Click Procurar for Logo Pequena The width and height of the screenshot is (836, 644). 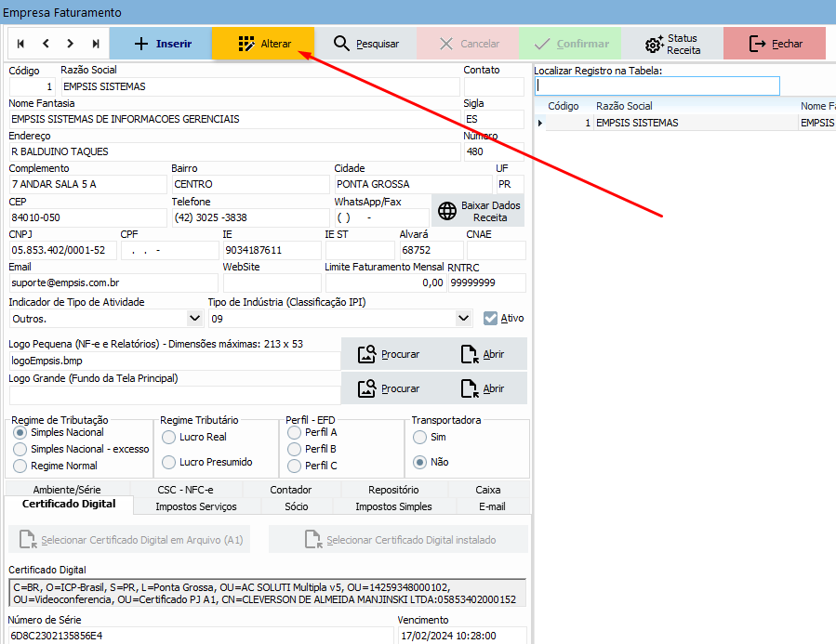[x=388, y=354]
